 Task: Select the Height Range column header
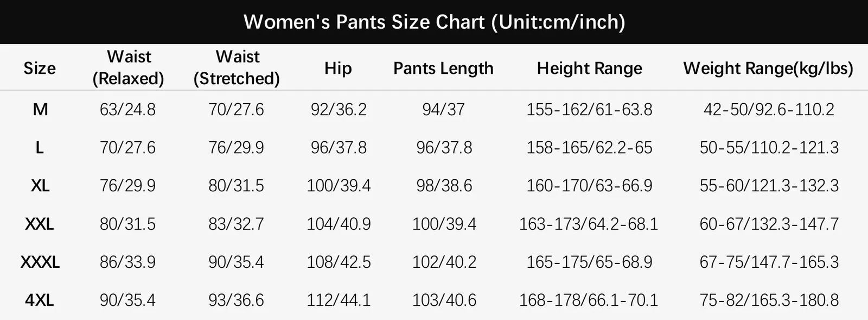coord(589,68)
